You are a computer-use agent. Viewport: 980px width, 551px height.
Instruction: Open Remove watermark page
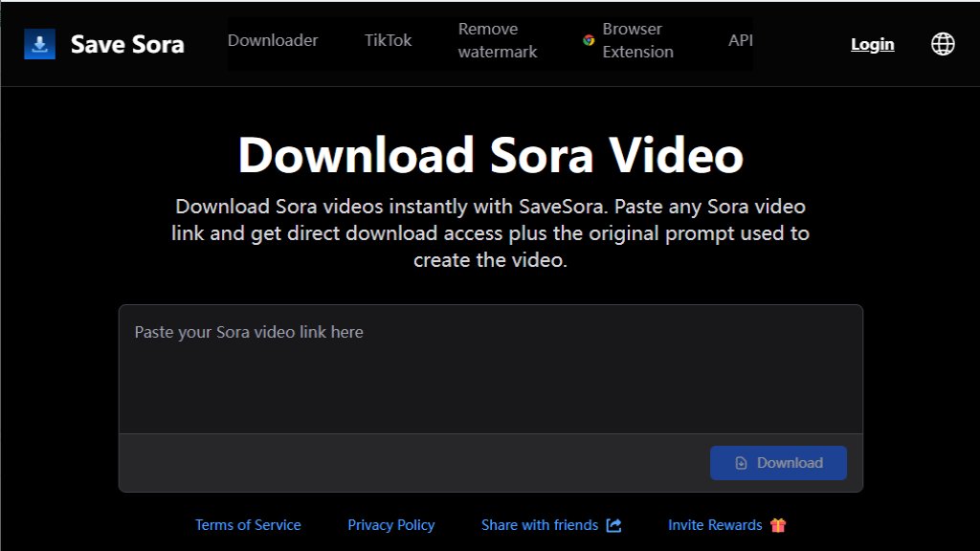498,40
